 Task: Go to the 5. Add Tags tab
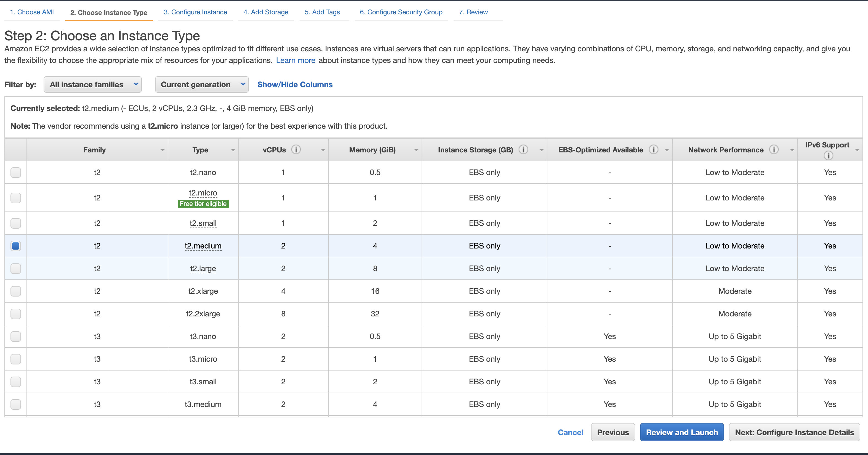[x=323, y=12]
